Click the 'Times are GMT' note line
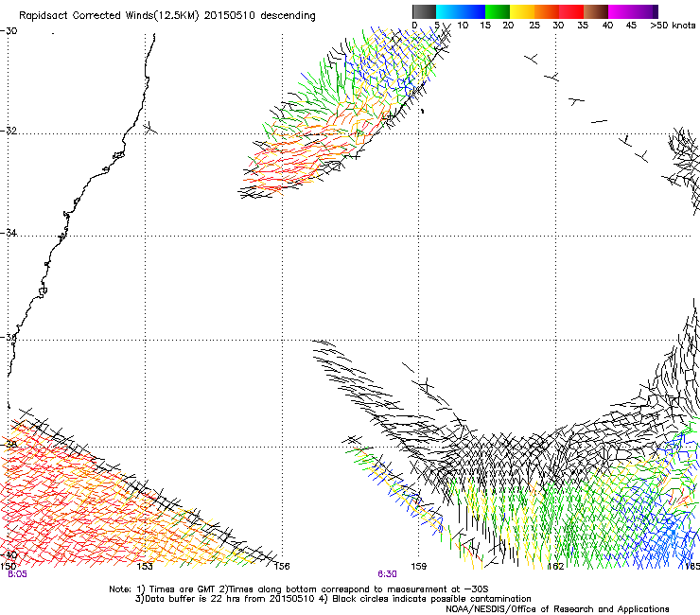The height and width of the screenshot is (615, 700). pyautogui.click(x=298, y=589)
